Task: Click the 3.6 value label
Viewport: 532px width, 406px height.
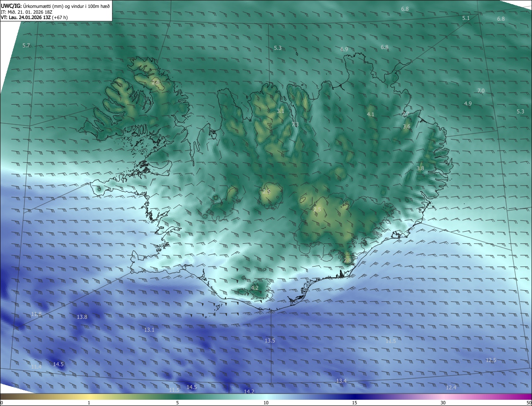Action: (x=406, y=126)
